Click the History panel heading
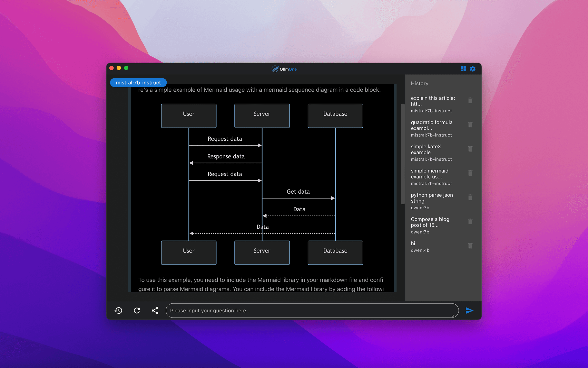Viewport: 588px width, 368px height. (x=420, y=83)
